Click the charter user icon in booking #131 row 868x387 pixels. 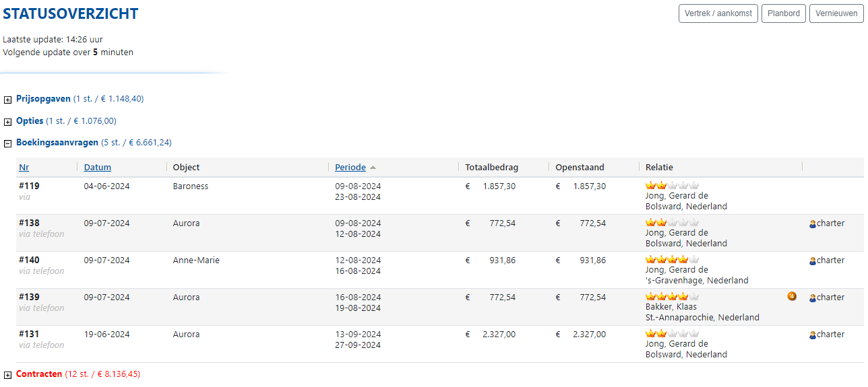pyautogui.click(x=813, y=335)
